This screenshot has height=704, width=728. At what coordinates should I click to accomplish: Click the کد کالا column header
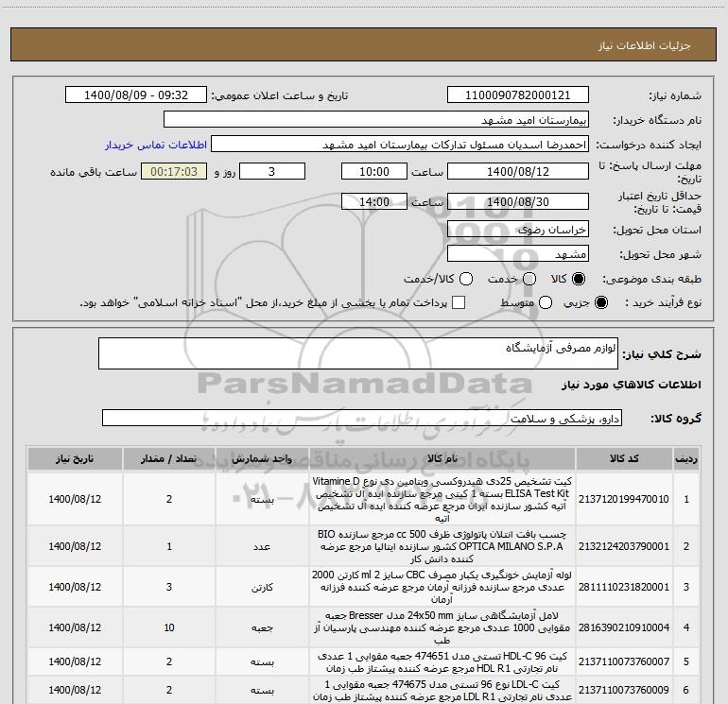(x=624, y=459)
